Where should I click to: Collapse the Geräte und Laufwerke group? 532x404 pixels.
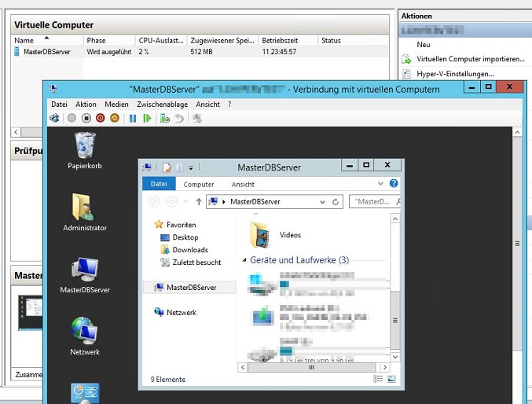[244, 260]
